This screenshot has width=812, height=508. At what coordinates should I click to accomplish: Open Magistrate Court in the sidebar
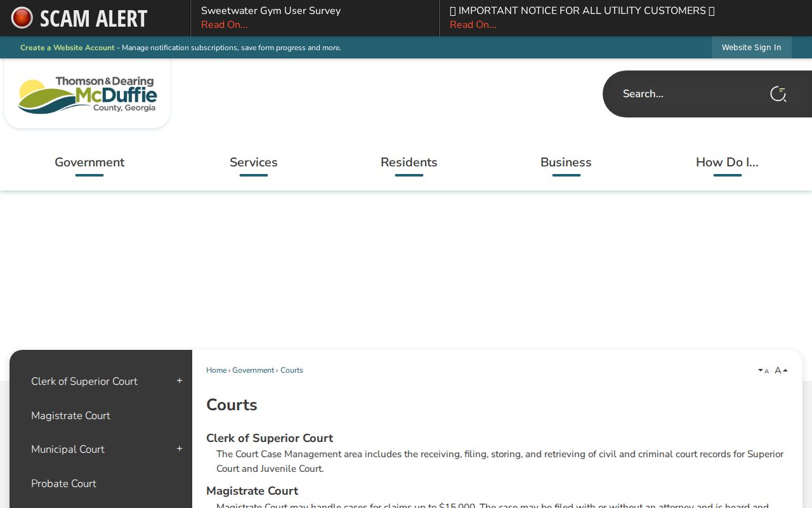pyautogui.click(x=70, y=415)
